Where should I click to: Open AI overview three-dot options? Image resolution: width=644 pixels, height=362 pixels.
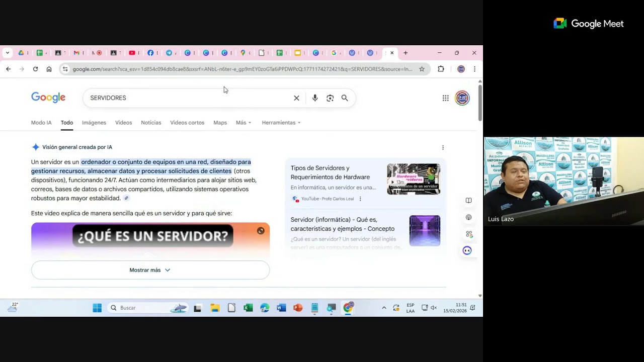[x=443, y=147]
